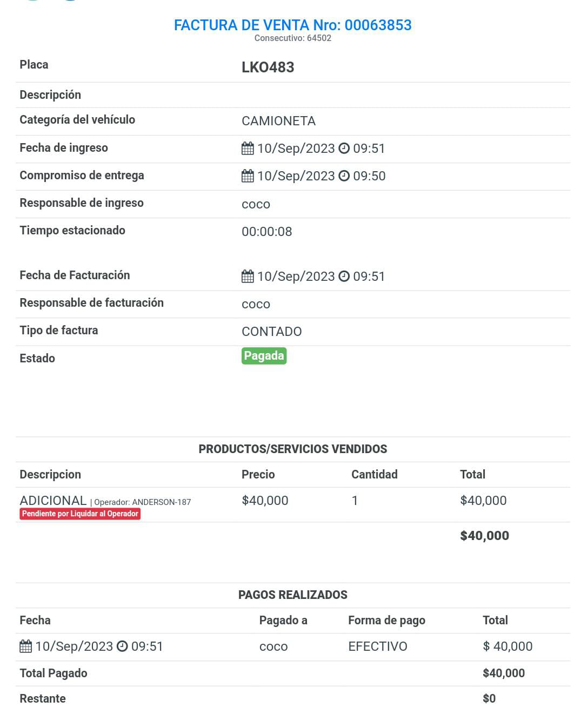This screenshot has width=574, height=728.
Task: Open the Factura de Venta Nro 00063853 title
Action: [x=292, y=25]
